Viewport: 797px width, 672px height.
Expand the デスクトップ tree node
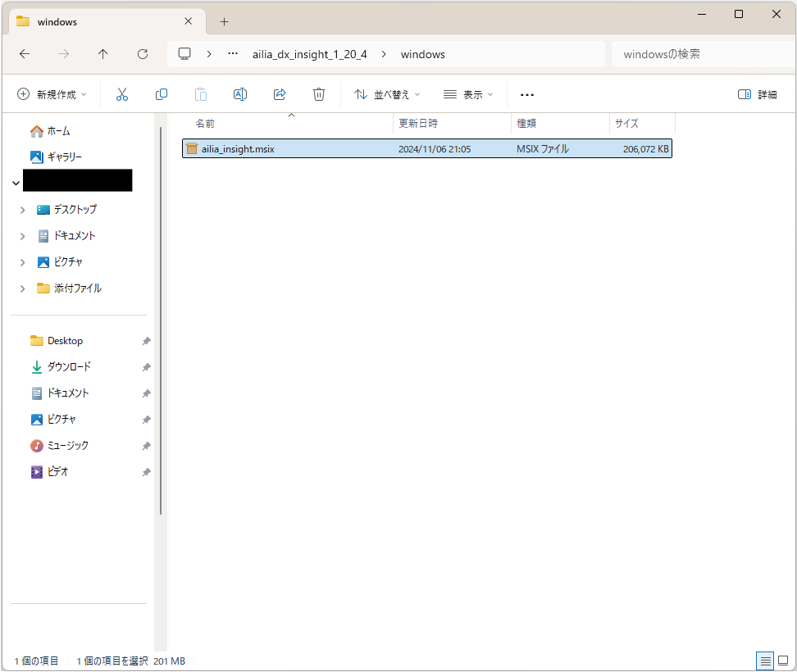(22, 210)
